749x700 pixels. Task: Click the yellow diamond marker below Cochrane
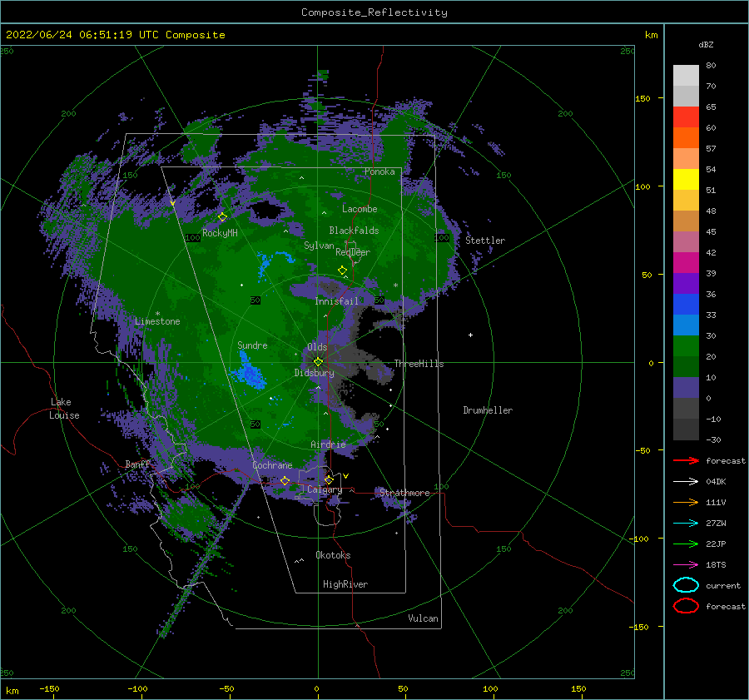pyautogui.click(x=285, y=480)
